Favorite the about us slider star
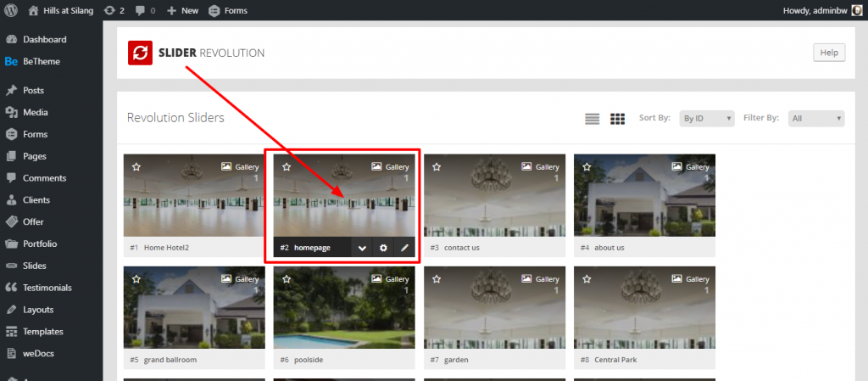The width and height of the screenshot is (868, 381). click(587, 166)
